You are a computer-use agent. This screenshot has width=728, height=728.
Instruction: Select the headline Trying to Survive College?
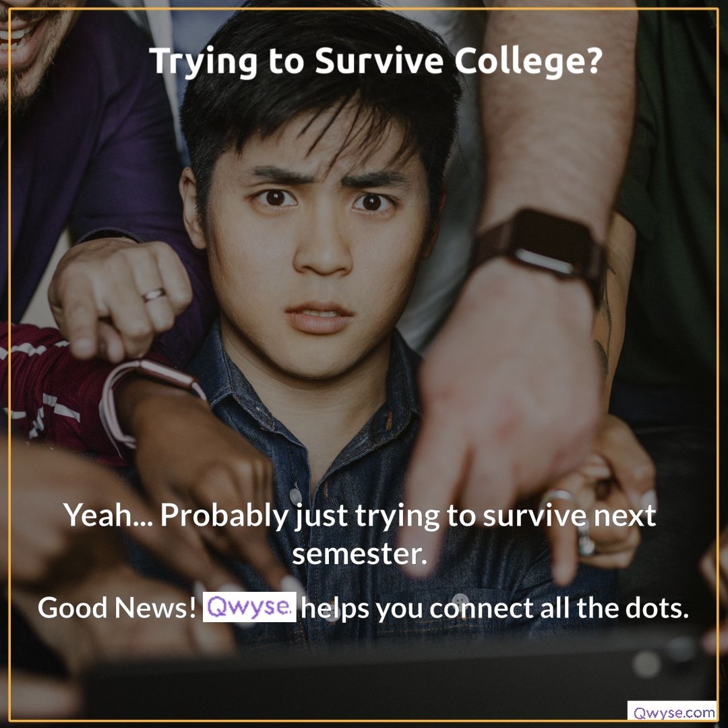point(375,61)
